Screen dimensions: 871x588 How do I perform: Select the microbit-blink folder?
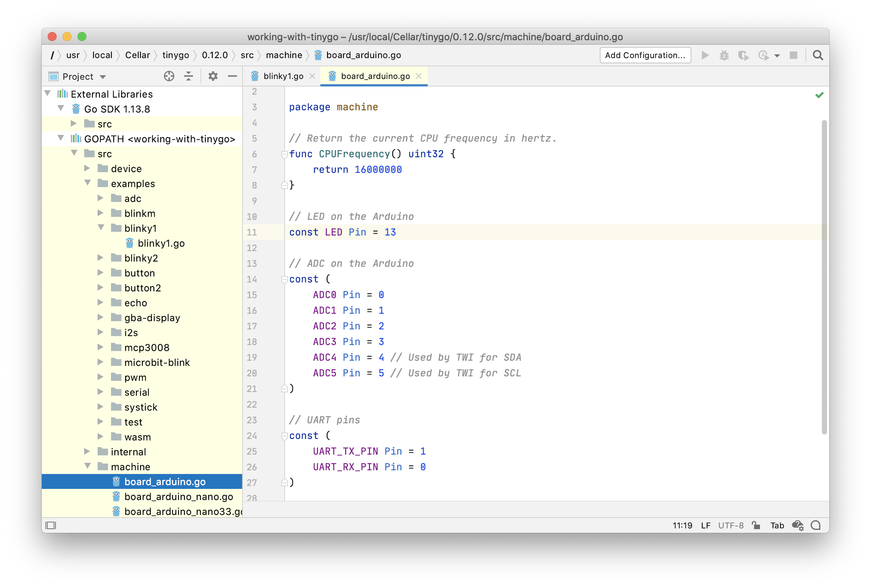pos(157,363)
